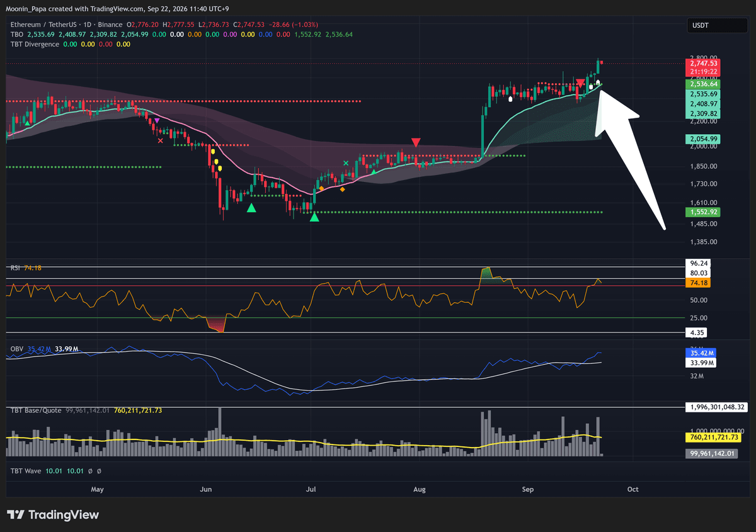Viewport: 756px width, 532px height.
Task: Click the Sep label on the time axis
Action: pos(528,489)
